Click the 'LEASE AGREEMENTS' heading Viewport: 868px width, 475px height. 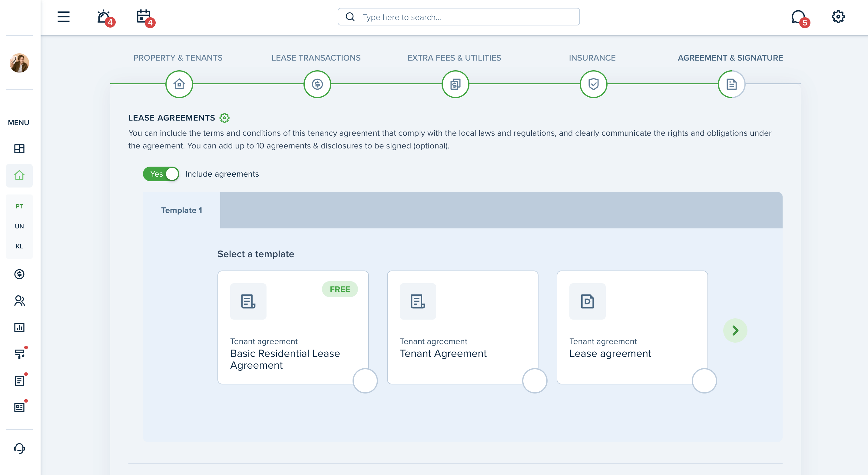pos(171,118)
